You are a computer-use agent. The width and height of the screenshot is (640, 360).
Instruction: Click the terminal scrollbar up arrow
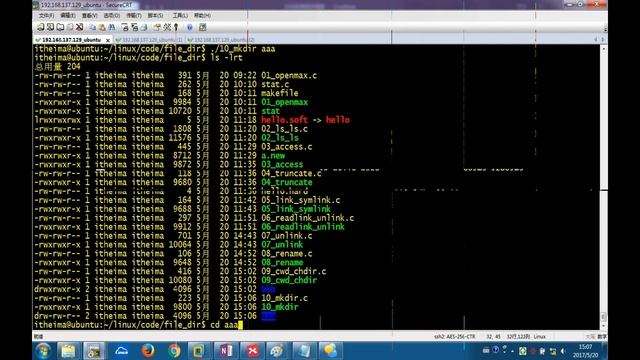[604, 49]
